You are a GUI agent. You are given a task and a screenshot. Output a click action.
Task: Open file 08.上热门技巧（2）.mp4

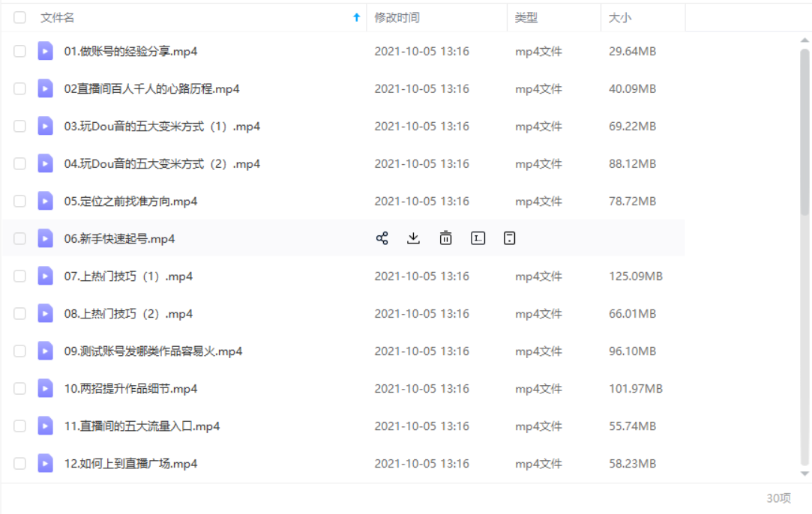[x=128, y=314]
